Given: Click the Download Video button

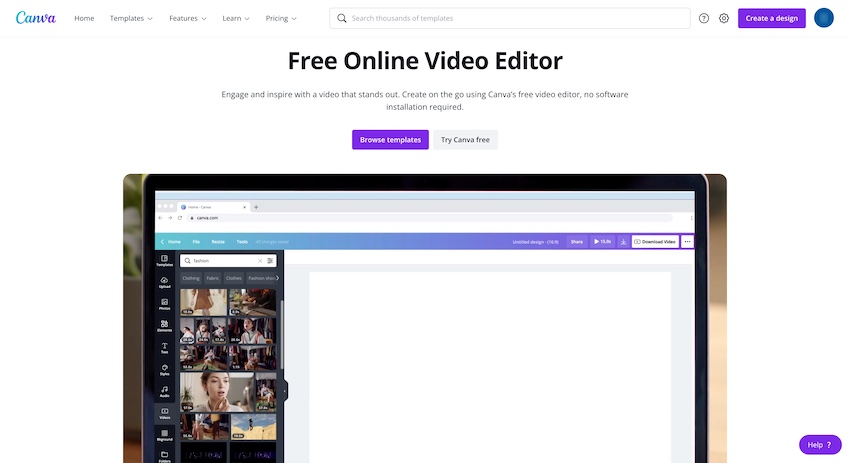Looking at the screenshot, I should click(655, 242).
